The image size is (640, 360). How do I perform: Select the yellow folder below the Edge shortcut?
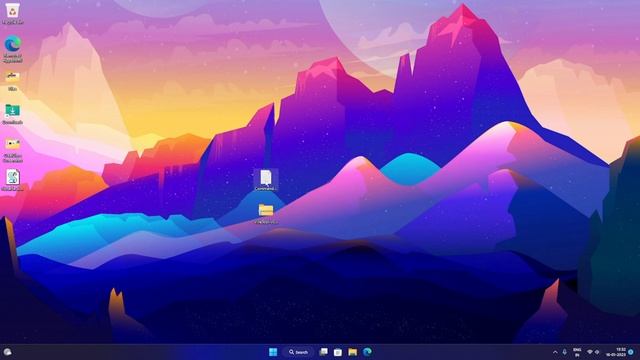coord(13,80)
